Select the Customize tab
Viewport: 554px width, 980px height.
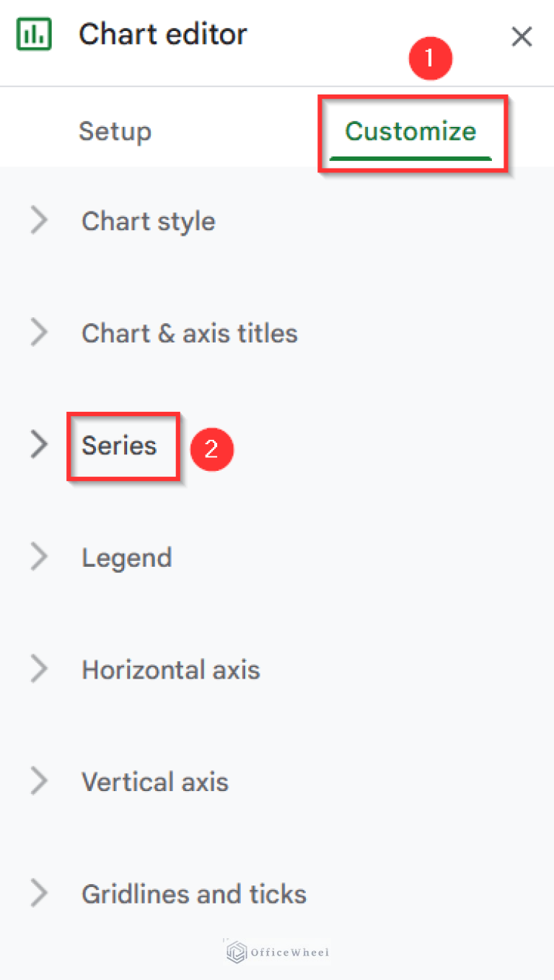click(410, 131)
